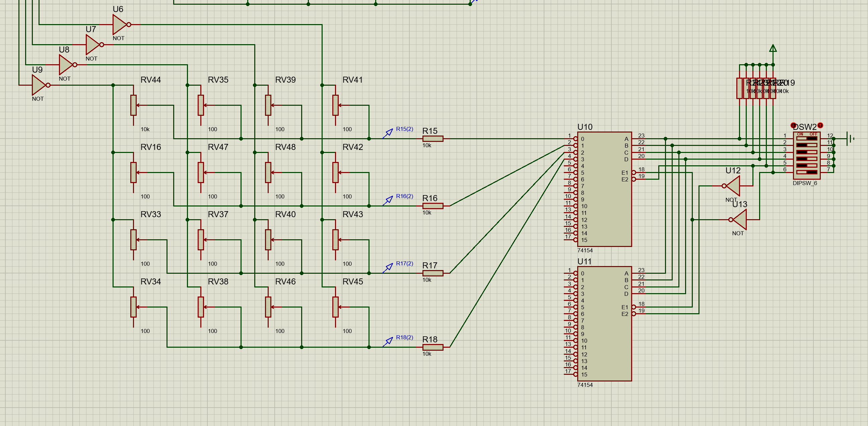Toggle DSW2 switch on pin 6

807,172
